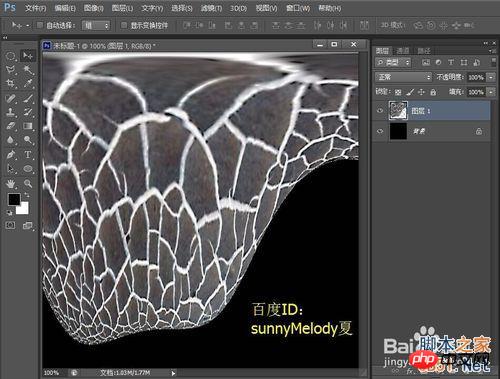Select the Healing Brush tool
This screenshot has width=500, height=379.
[x=11, y=98]
